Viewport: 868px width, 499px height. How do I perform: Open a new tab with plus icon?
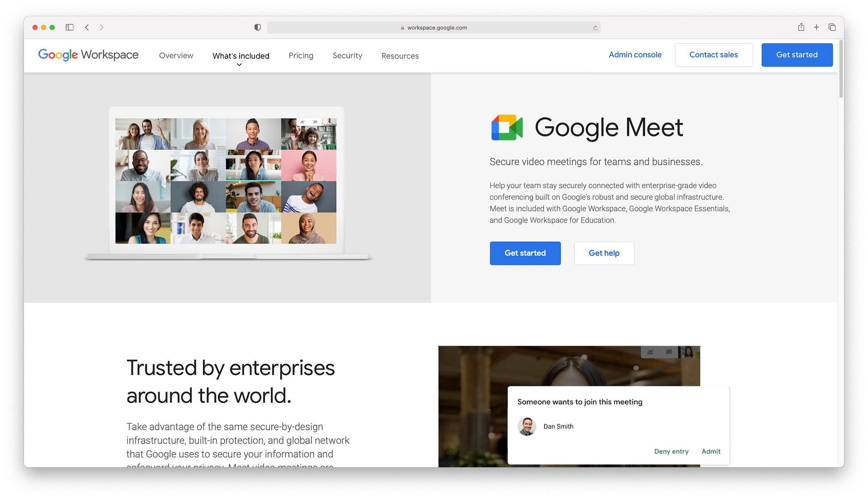pos(816,27)
